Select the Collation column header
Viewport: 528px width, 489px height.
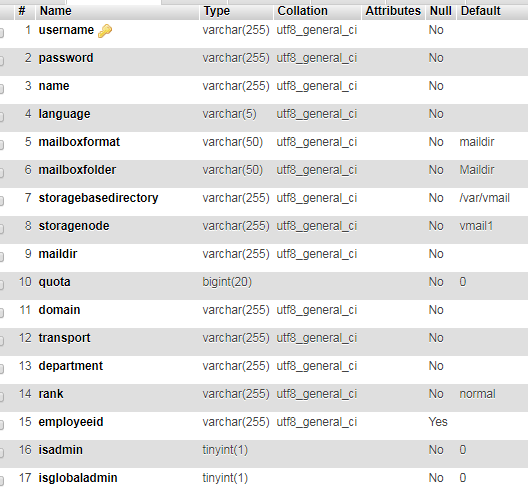pyautogui.click(x=302, y=11)
